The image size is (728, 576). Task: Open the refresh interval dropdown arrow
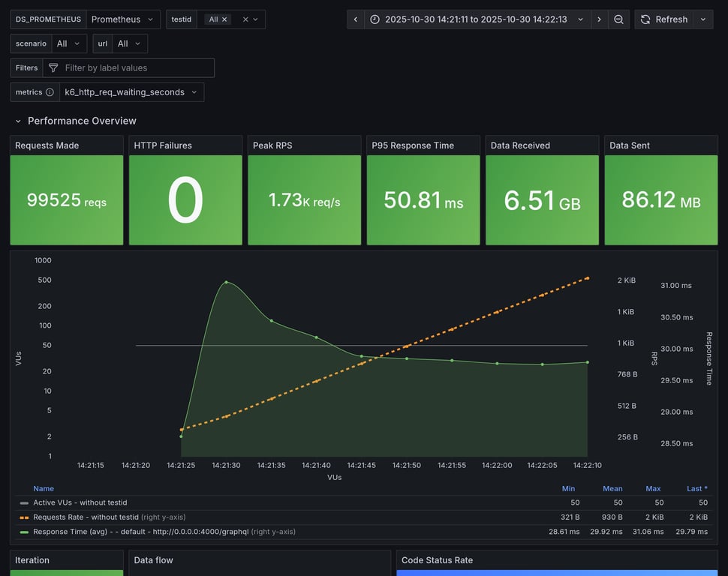click(703, 19)
